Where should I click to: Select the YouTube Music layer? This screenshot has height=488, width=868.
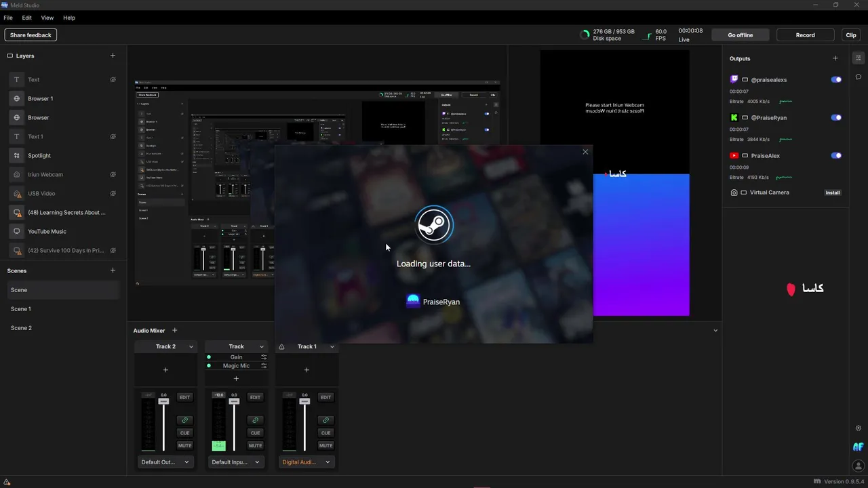coord(62,231)
